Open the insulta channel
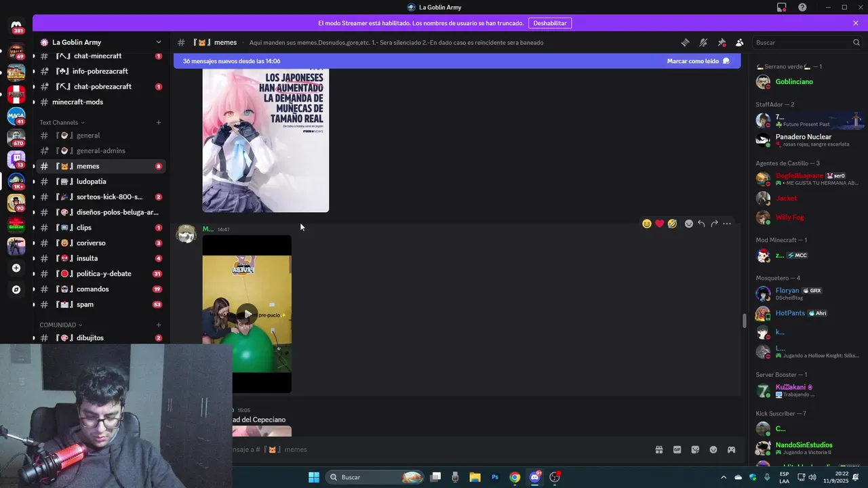Screen dimensions: 868x488 100,258
